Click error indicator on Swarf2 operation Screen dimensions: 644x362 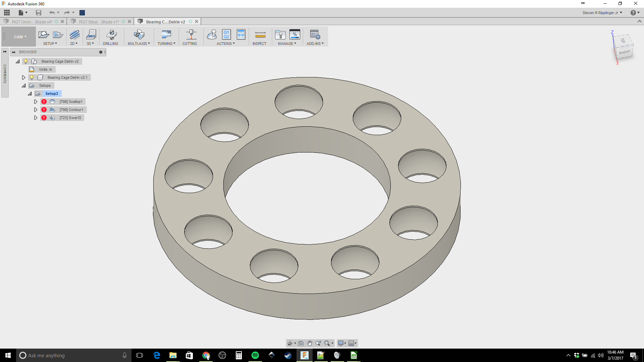pyautogui.click(x=44, y=118)
